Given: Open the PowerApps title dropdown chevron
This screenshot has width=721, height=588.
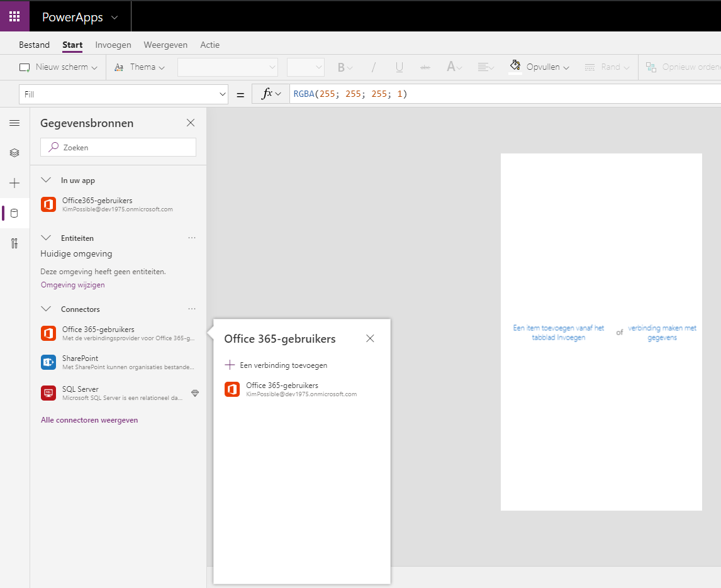Looking at the screenshot, I should [115, 18].
